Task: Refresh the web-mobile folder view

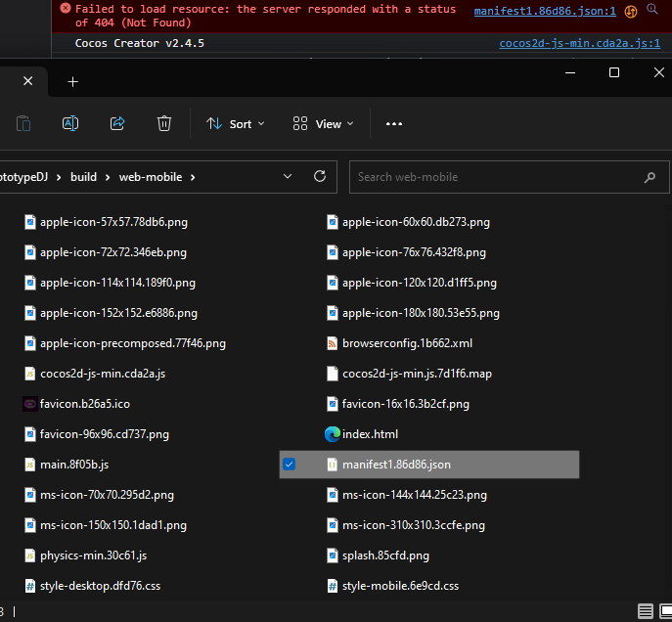Action: click(319, 177)
